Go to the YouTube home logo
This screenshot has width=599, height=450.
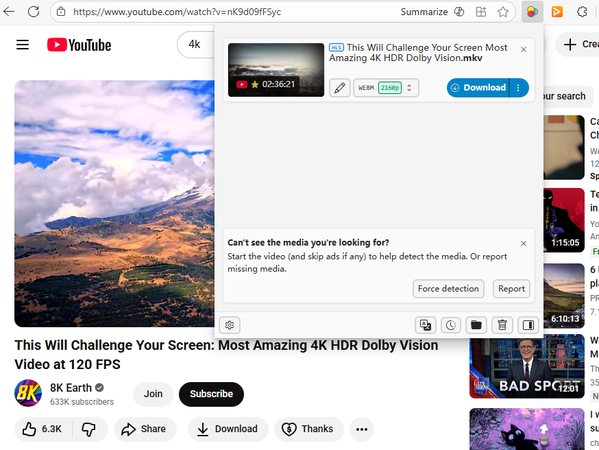pyautogui.click(x=79, y=45)
